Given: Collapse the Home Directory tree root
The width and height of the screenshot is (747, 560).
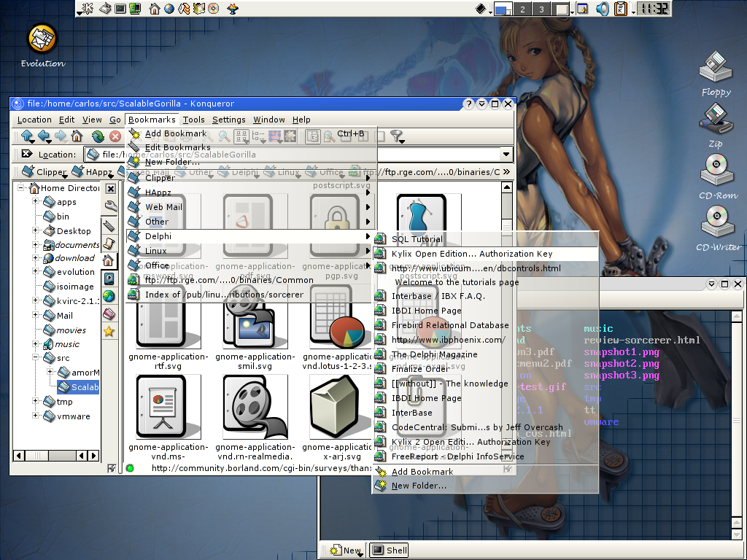Looking at the screenshot, I should click(x=21, y=187).
